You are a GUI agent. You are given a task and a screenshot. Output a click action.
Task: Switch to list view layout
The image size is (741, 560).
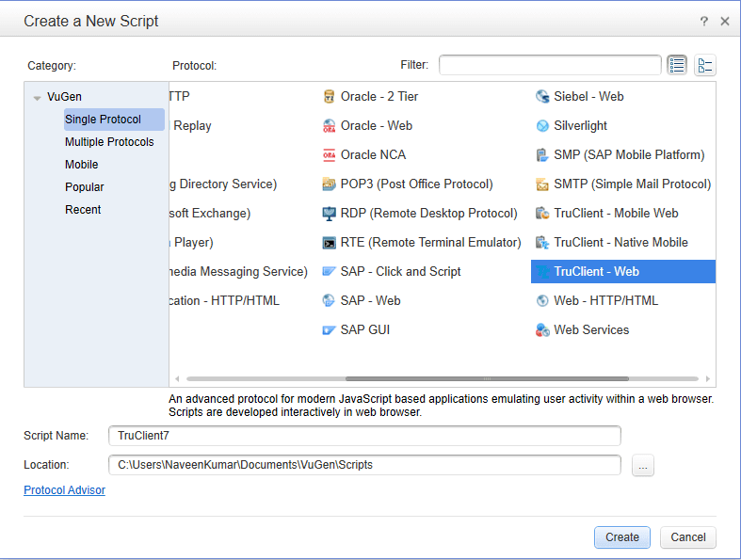pyautogui.click(x=677, y=65)
